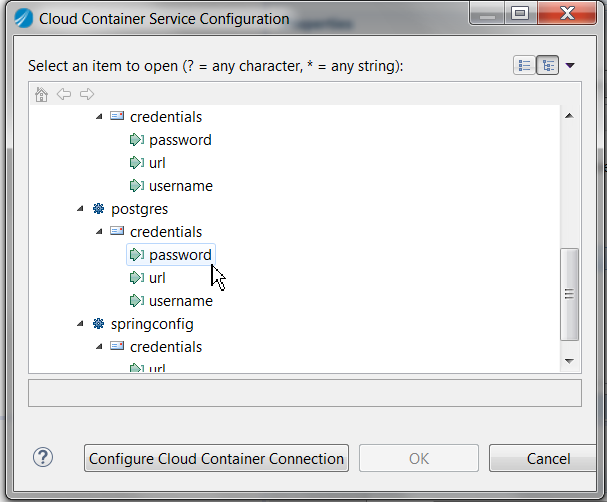Select username under postgres credentials
The image size is (607, 502).
[x=181, y=301]
